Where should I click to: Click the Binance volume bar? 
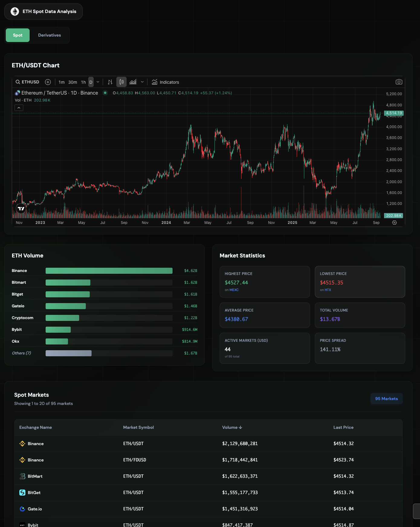pyautogui.click(x=109, y=271)
